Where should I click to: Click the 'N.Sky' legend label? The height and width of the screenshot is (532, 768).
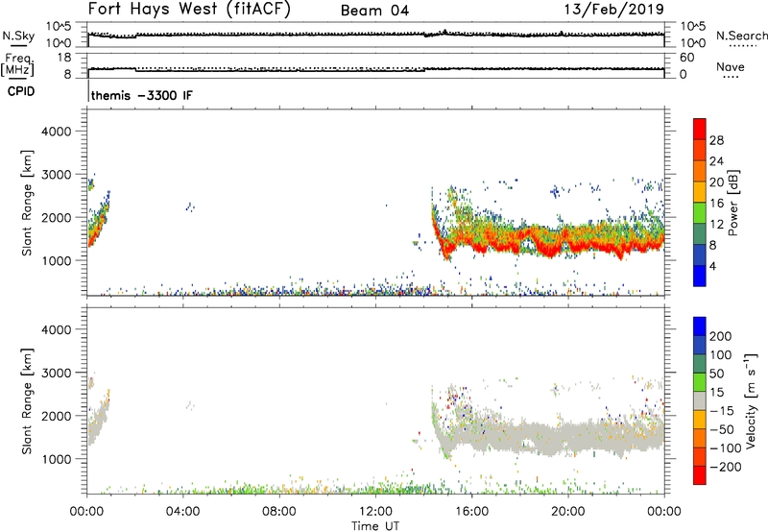(18, 36)
